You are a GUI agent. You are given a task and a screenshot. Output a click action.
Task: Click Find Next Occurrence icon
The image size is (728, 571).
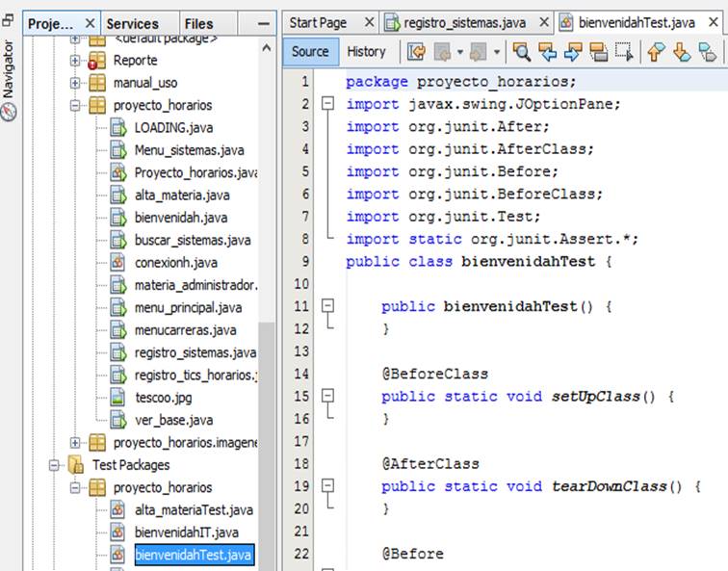point(573,52)
